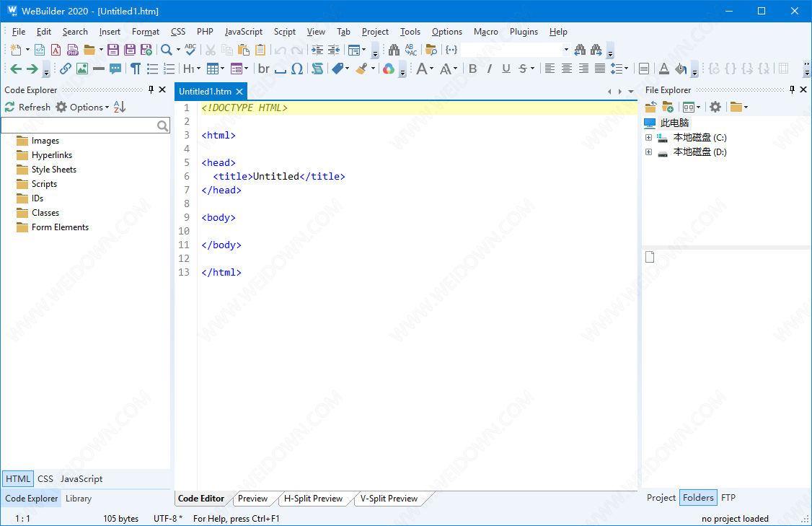Pin the File Explorer panel
Image resolution: width=812 pixels, height=526 pixels.
[792, 89]
